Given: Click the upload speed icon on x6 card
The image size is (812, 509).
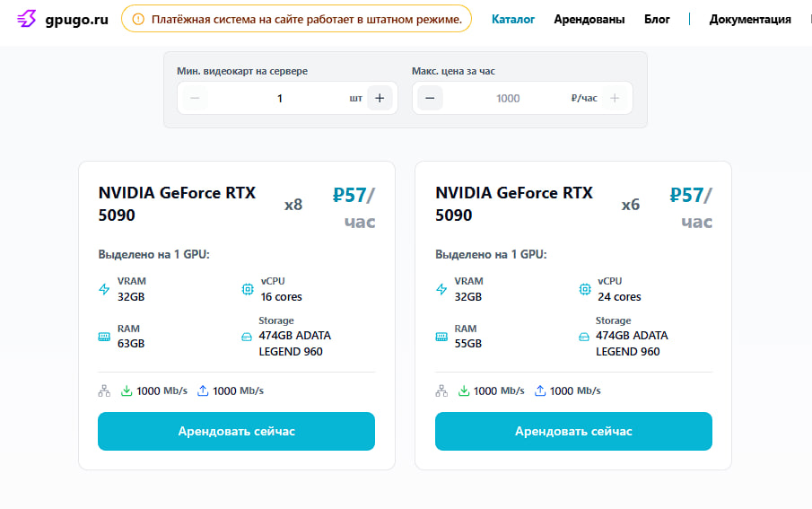Looking at the screenshot, I should (540, 391).
